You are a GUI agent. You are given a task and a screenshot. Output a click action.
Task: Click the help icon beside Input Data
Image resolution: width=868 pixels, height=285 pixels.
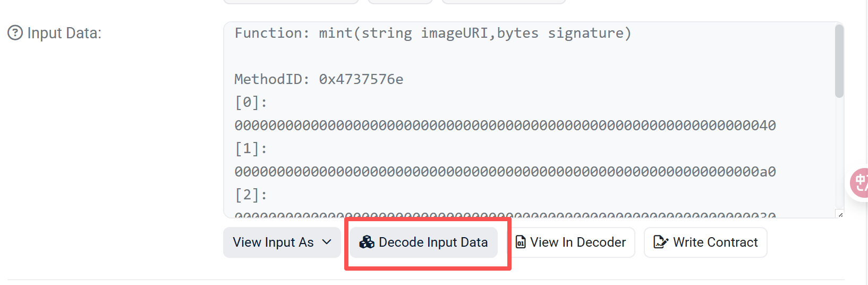click(15, 33)
